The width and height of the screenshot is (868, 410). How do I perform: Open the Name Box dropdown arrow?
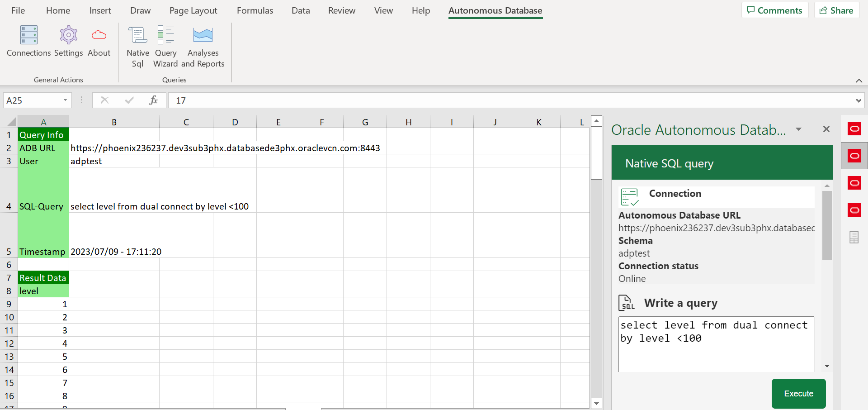(x=65, y=100)
